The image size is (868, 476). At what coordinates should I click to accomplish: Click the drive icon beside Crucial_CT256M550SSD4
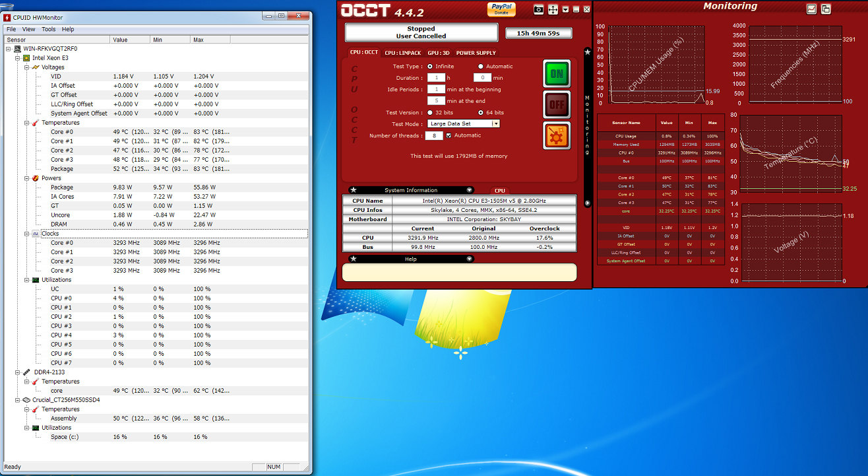[x=26, y=400]
